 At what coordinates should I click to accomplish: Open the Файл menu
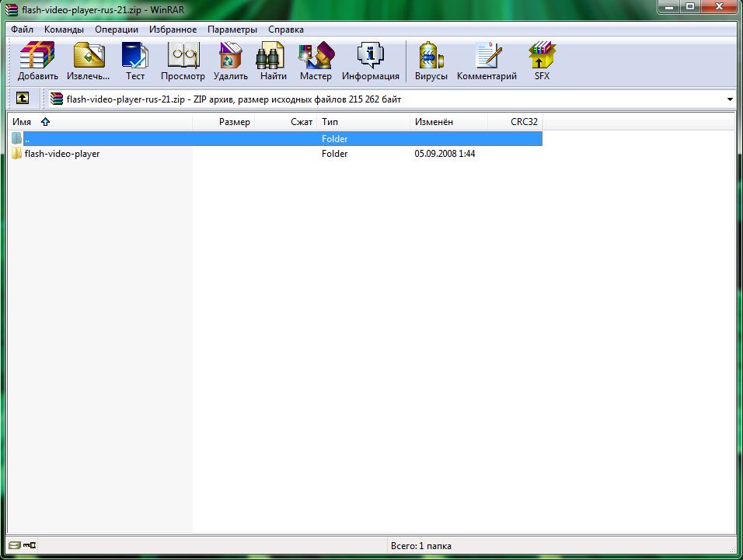pyautogui.click(x=23, y=30)
